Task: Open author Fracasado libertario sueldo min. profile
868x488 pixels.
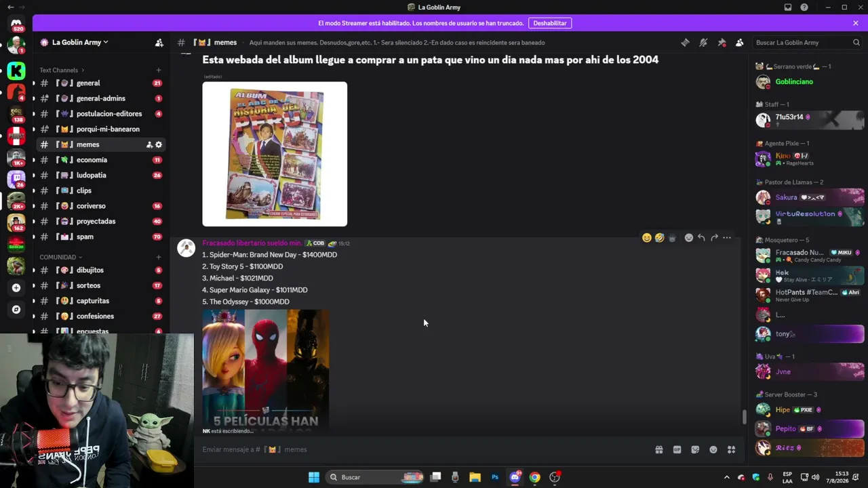Action: (x=252, y=243)
